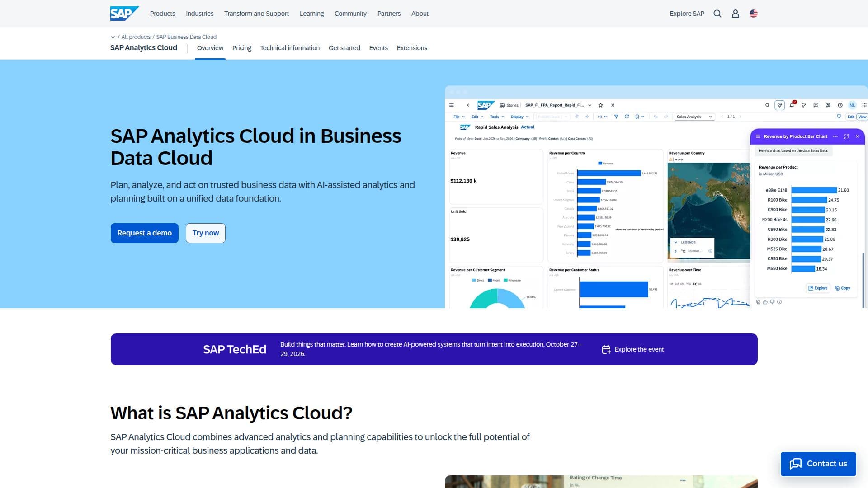Image resolution: width=868 pixels, height=488 pixels.
Task: Click the SAP logo in the header
Action: [x=124, y=14]
